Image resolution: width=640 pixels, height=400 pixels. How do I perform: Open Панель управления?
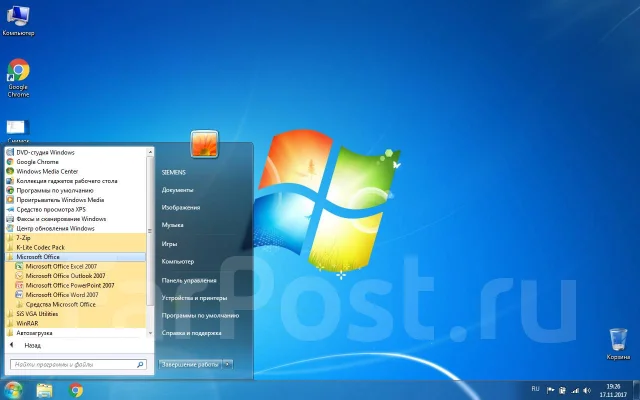189,281
